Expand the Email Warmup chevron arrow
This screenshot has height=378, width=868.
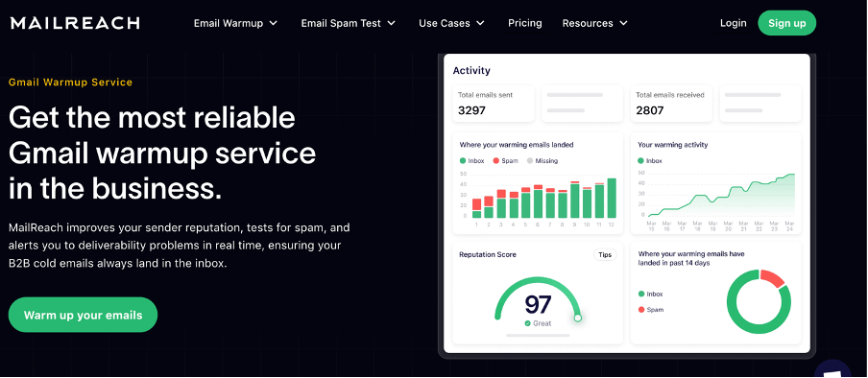273,23
